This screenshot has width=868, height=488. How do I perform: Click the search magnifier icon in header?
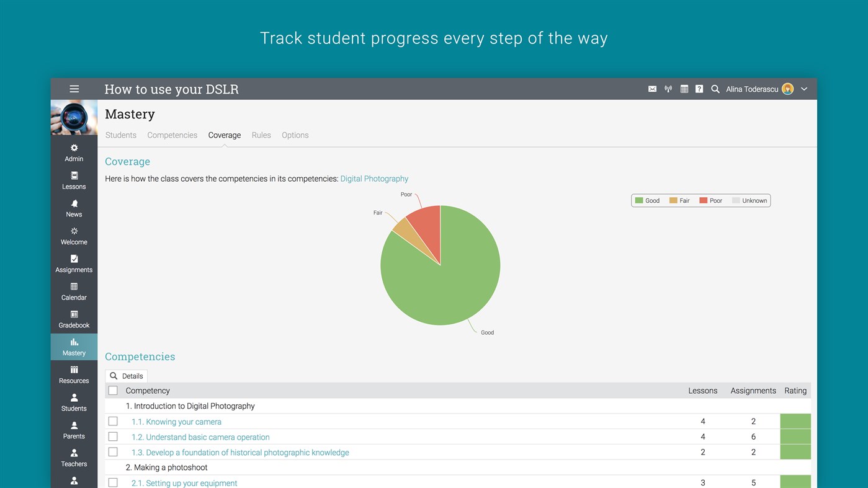715,89
